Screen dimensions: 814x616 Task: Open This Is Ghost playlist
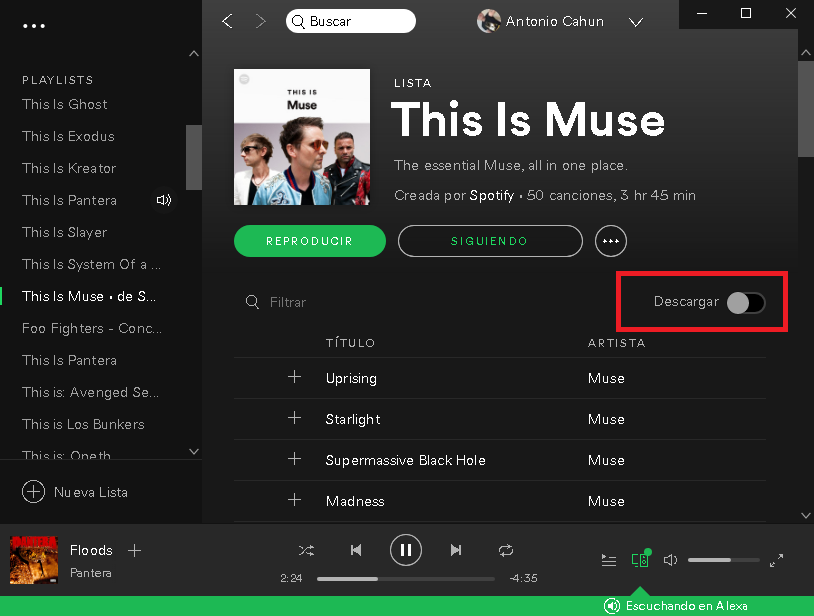(64, 104)
